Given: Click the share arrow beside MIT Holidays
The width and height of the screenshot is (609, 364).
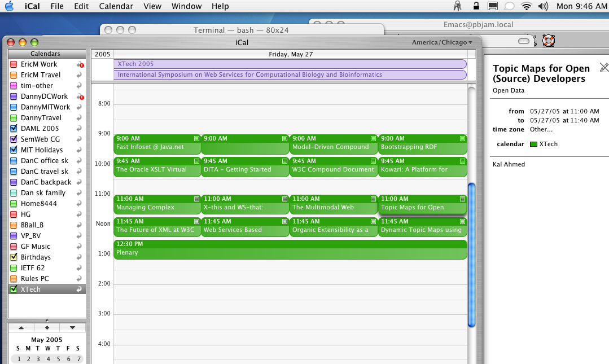Looking at the screenshot, I should [x=79, y=150].
